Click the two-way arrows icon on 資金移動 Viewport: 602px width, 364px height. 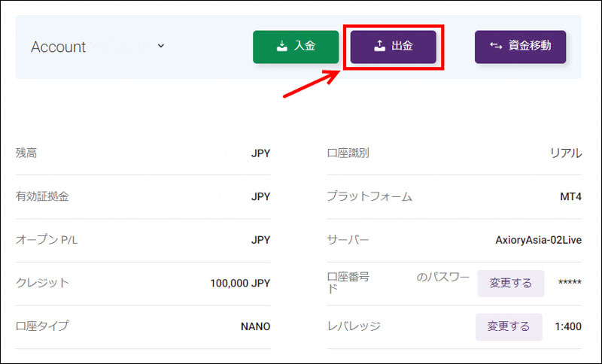click(496, 46)
